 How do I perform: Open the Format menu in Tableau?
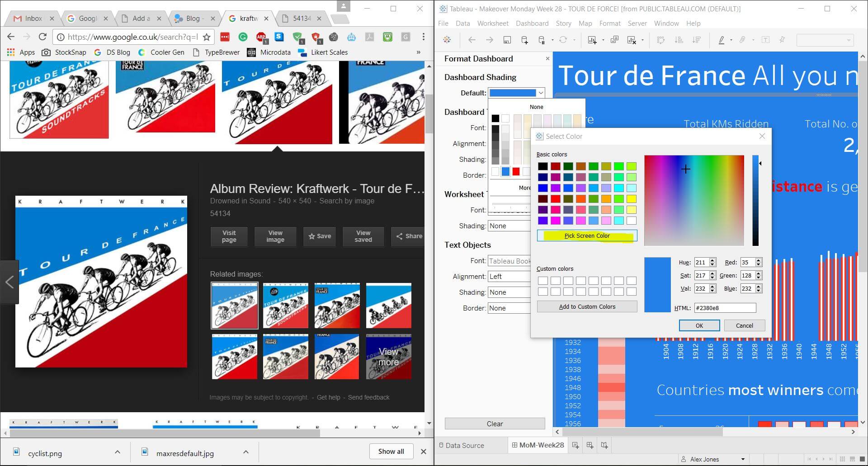[610, 24]
